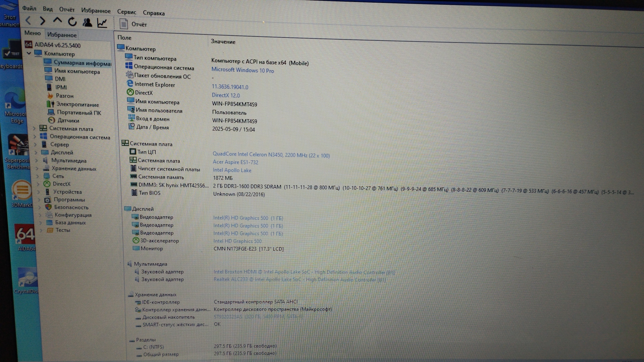Screen dimensions: 644x362
Task: Click the Refresh toolbar icon
Action: click(x=72, y=22)
